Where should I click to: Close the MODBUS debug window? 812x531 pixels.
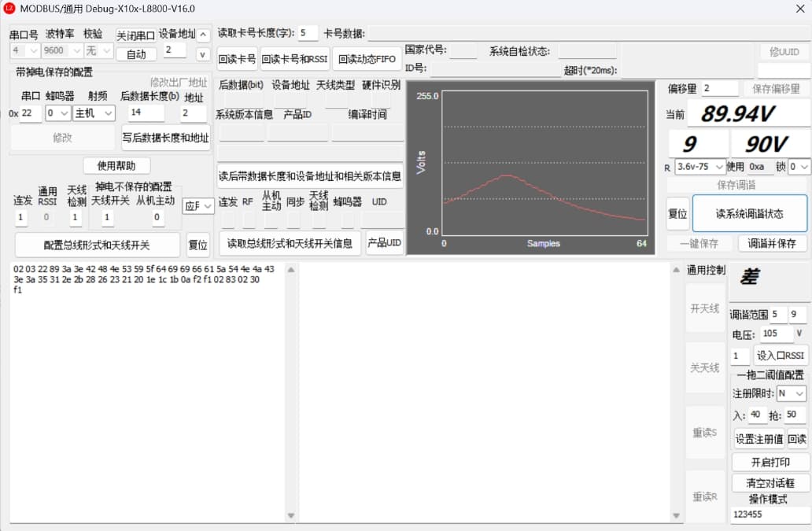799,9
